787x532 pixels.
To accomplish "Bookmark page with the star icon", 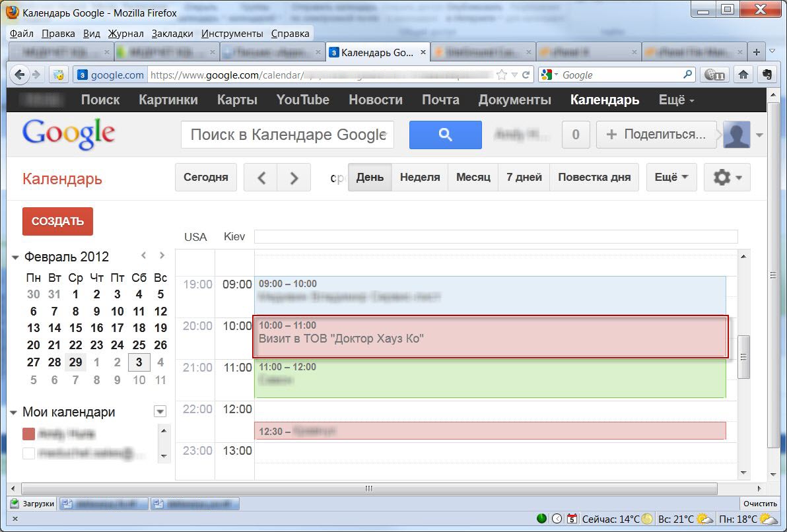I will point(501,75).
